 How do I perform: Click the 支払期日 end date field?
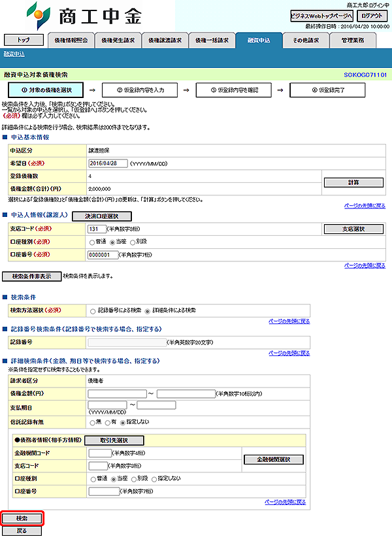[156, 404]
